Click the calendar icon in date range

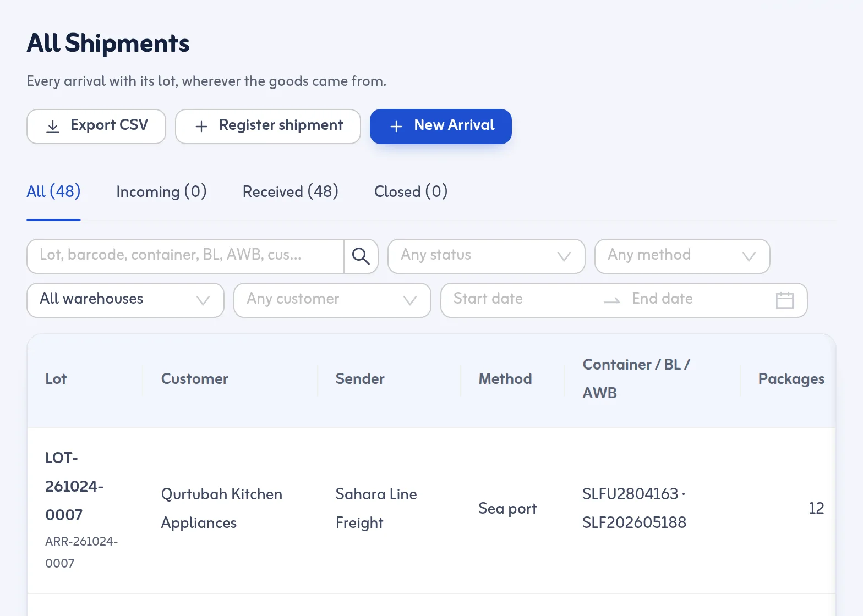[784, 300]
